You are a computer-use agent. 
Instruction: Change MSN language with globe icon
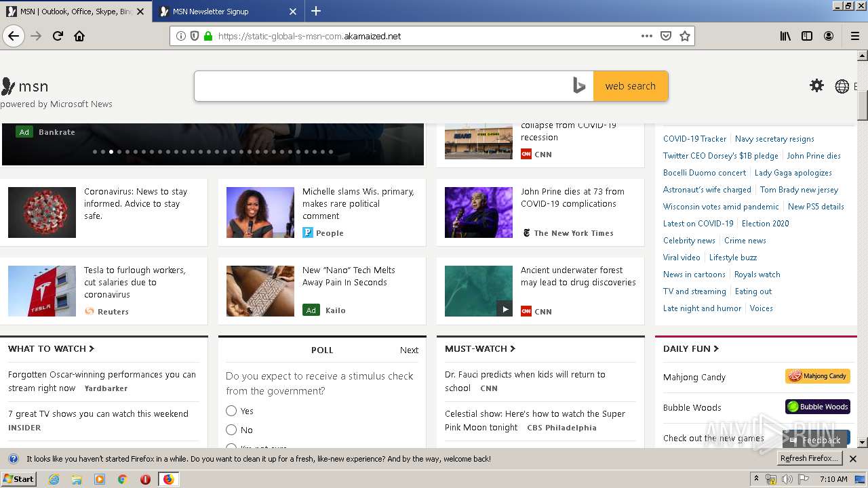pos(842,86)
